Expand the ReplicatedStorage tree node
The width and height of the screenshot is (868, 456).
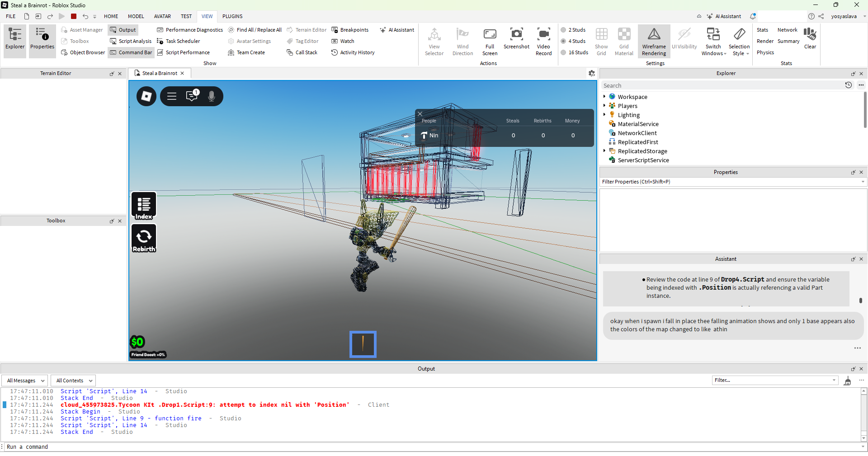[x=604, y=151]
